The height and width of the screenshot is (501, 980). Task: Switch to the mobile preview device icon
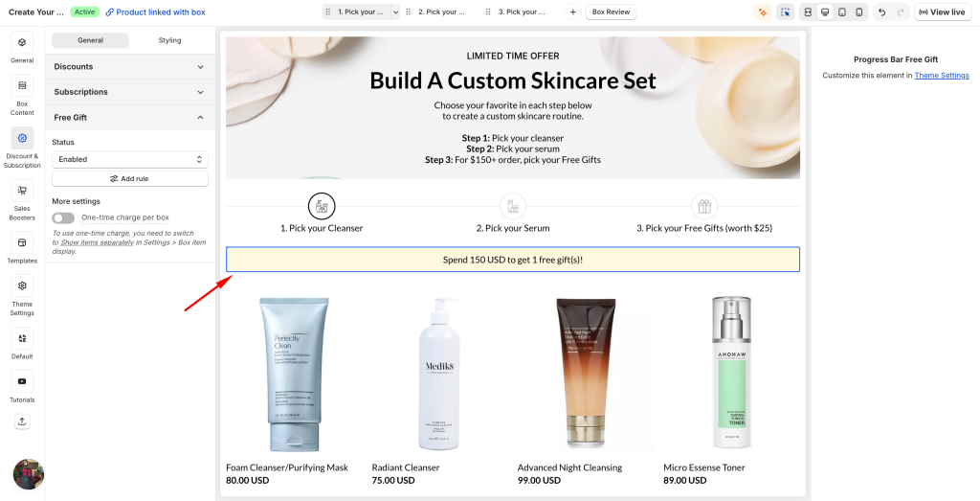click(859, 11)
